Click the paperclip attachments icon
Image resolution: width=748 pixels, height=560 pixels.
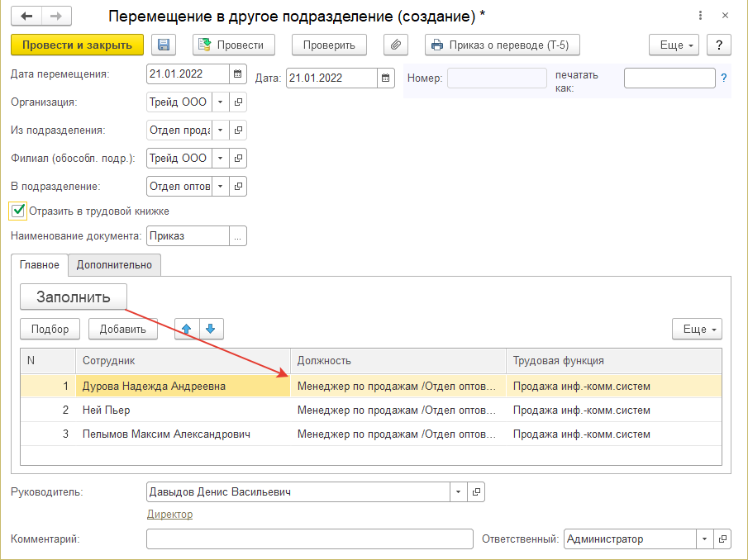pos(396,45)
